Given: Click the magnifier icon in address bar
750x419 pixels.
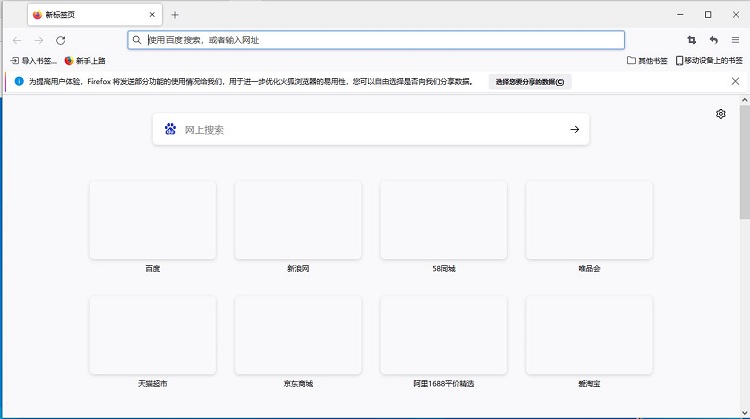Looking at the screenshot, I should point(137,40).
